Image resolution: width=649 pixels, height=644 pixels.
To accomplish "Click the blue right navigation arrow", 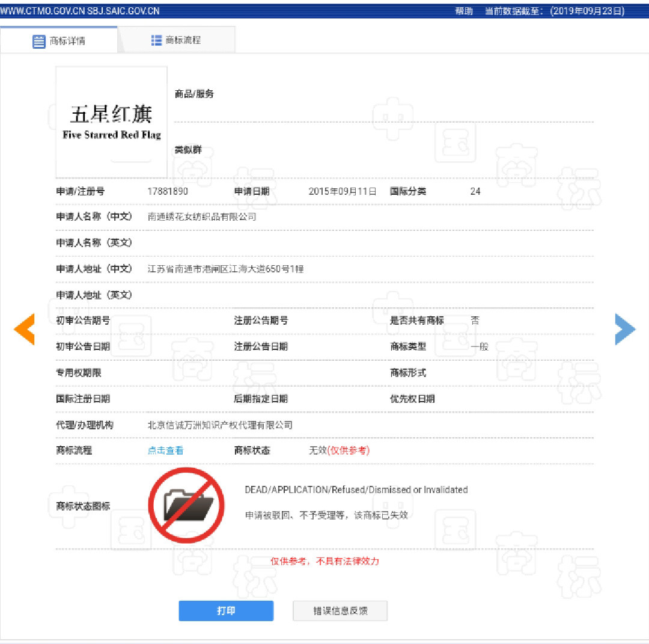I will pyautogui.click(x=625, y=329).
